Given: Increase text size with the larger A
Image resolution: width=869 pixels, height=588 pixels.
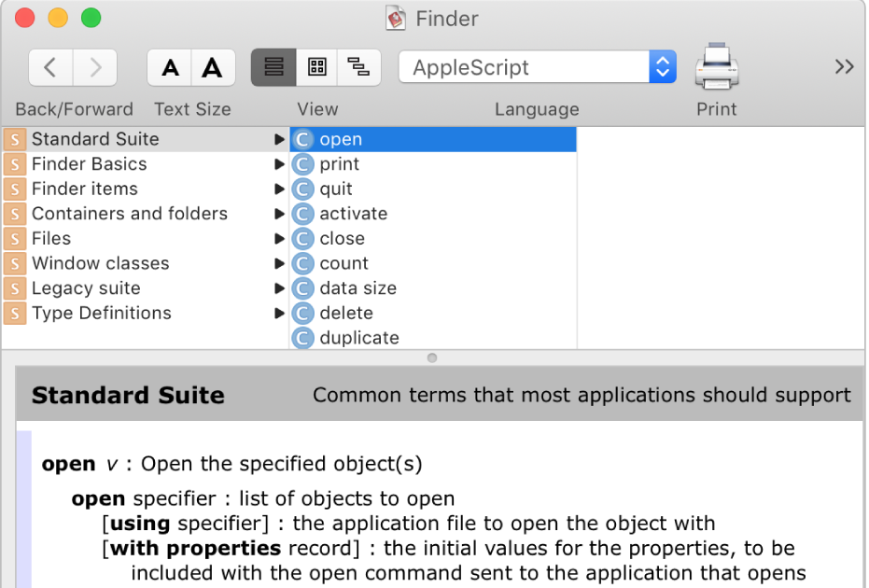Looking at the screenshot, I should point(213,67).
